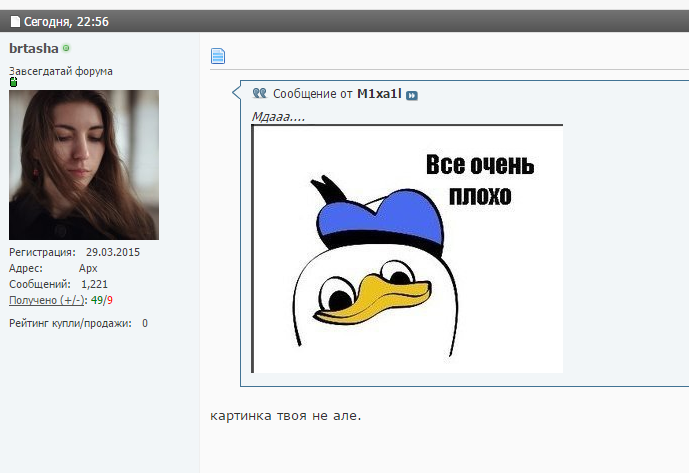Click the green reputation bar icon
The image size is (689, 473).
[14, 82]
